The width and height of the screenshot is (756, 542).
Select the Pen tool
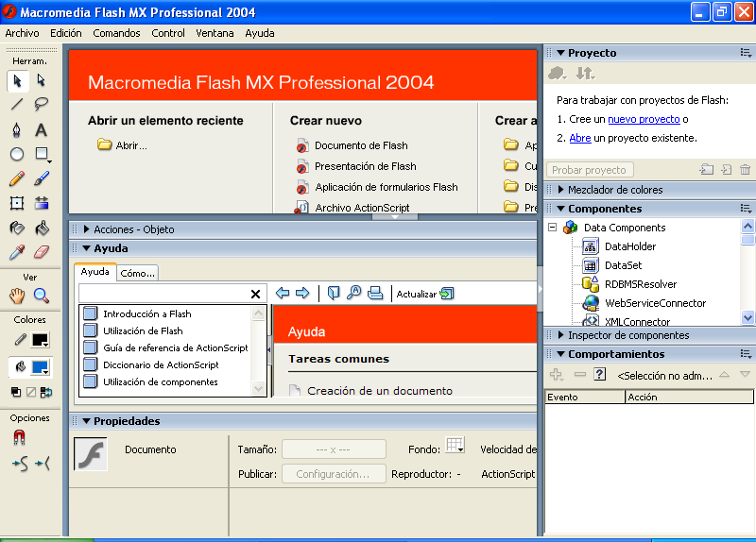click(17, 129)
